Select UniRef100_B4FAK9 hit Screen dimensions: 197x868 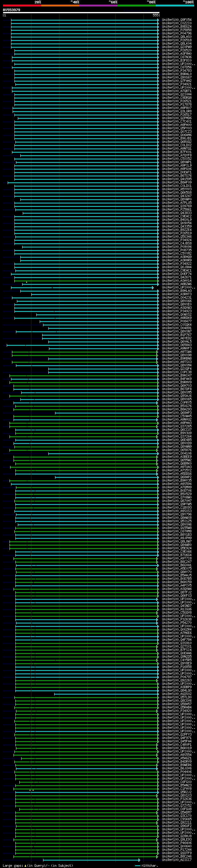(x=177, y=379)
